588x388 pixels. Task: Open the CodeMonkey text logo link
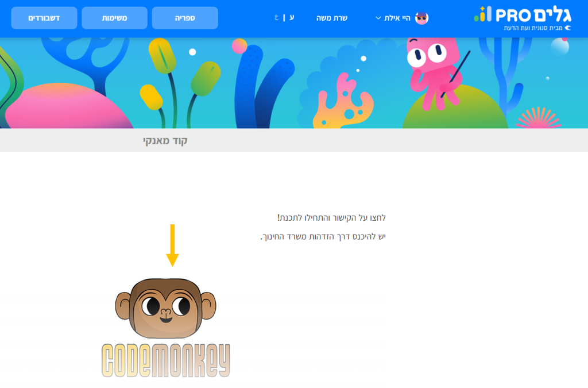tap(166, 360)
